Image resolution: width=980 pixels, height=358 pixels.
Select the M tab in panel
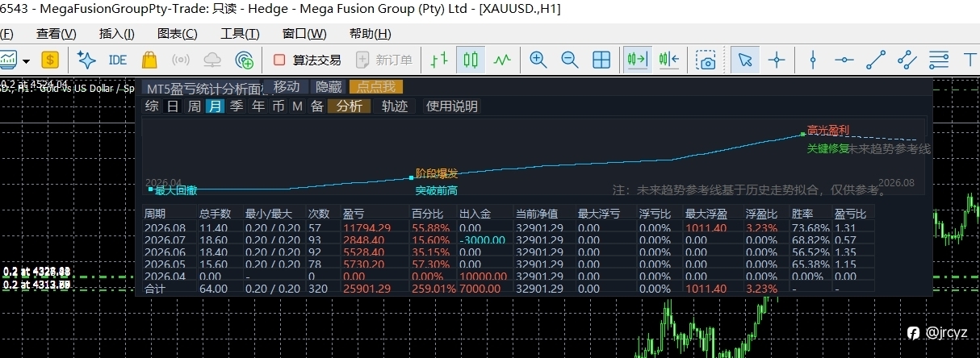[x=297, y=106]
